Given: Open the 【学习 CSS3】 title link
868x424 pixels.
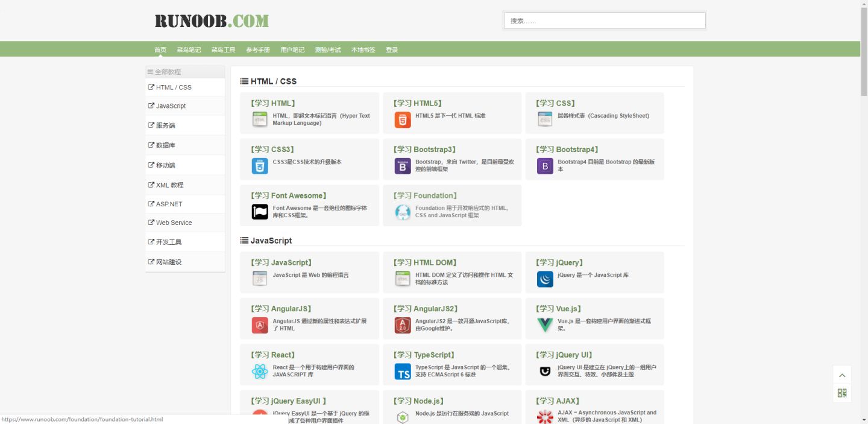Looking at the screenshot, I should click(272, 150).
